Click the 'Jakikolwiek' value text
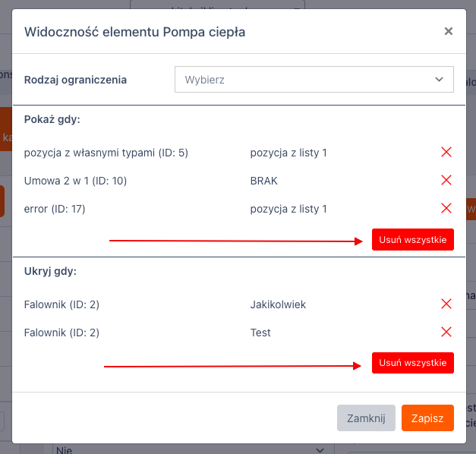The image size is (476, 454). point(277,304)
